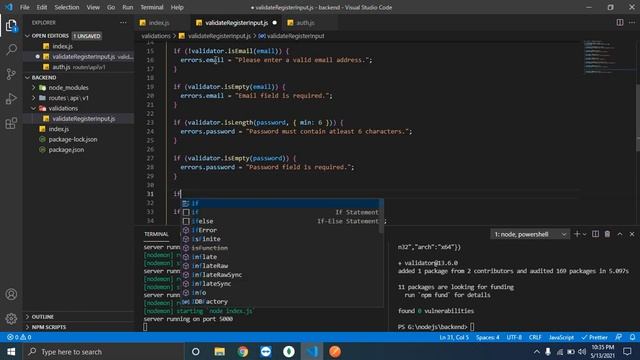Click the status bar feedback icon
Image resolution: width=640 pixels, height=360 pixels.
[619, 337]
